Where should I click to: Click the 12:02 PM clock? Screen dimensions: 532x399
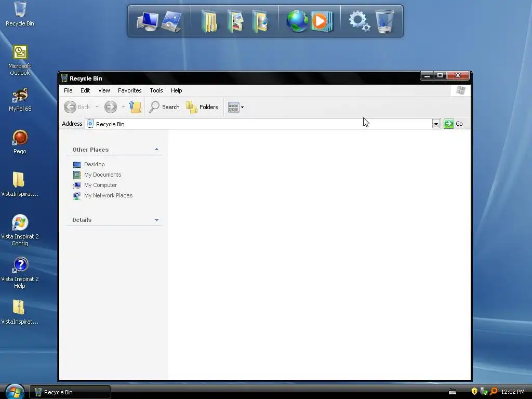[x=513, y=392]
